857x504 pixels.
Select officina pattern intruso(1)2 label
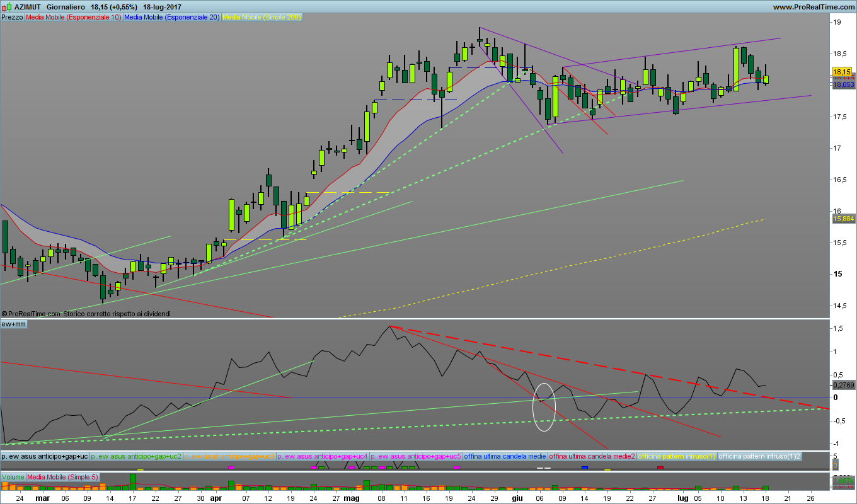pyautogui.click(x=759, y=455)
